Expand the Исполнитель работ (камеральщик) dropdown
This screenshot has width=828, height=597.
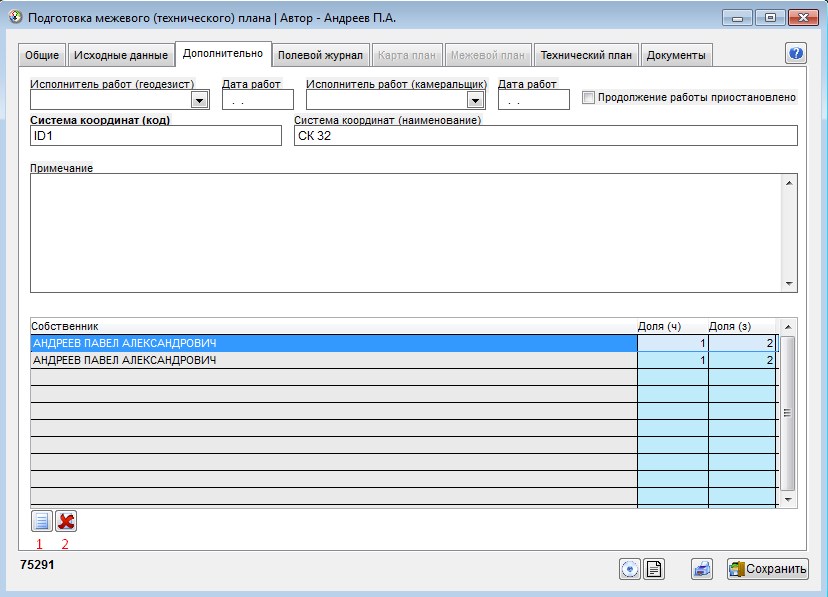(x=475, y=100)
